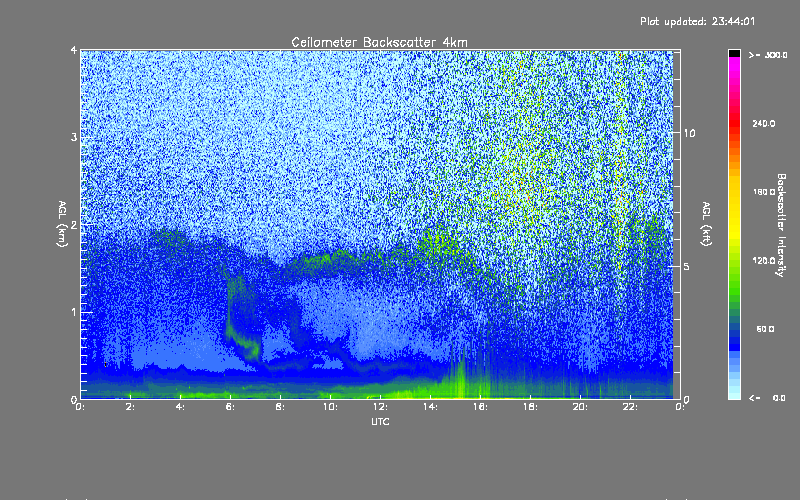Select the "240.0" colorbar value
Screen dimensions: 800x500
(764, 123)
